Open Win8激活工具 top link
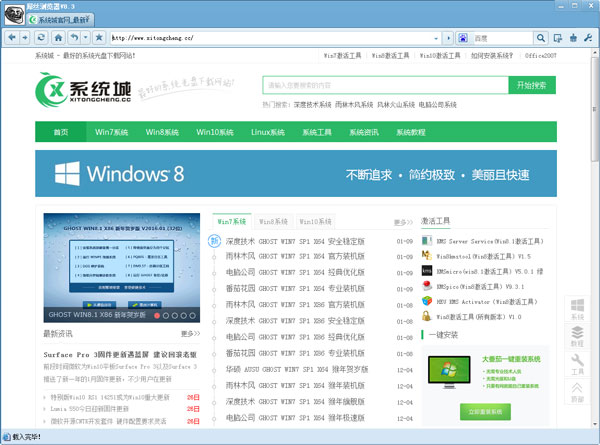 click(x=390, y=55)
